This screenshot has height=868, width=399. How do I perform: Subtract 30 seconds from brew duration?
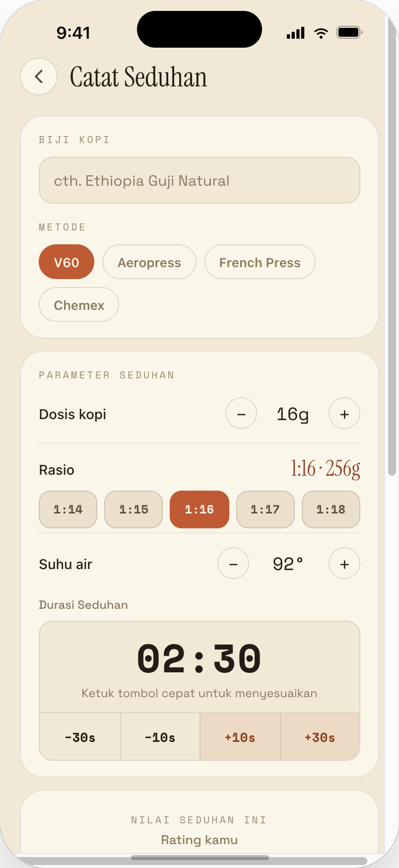[80, 737]
